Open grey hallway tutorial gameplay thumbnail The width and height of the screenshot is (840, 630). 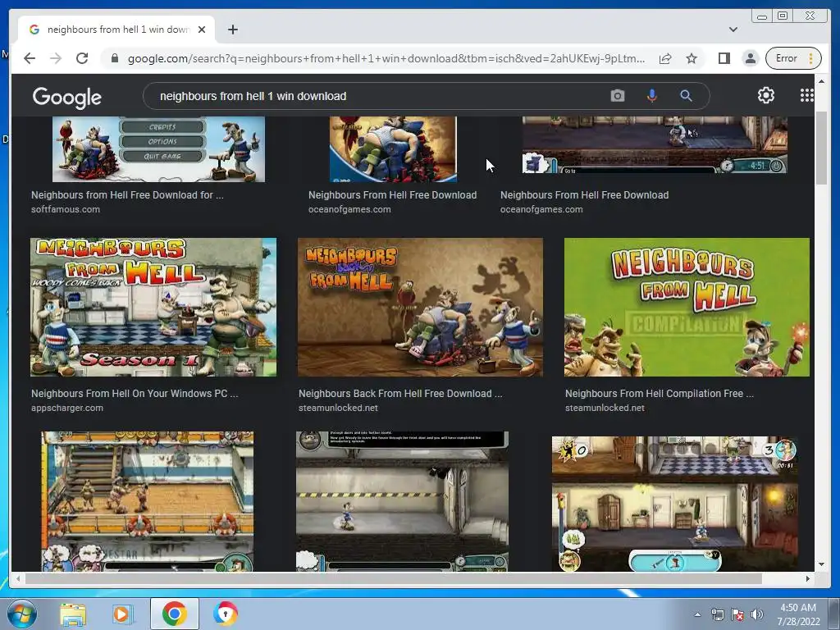[402, 501]
